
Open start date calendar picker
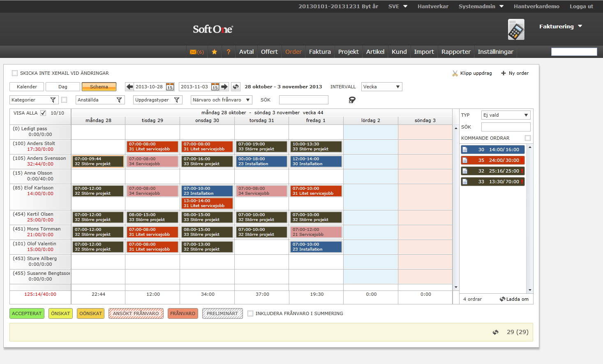tap(170, 87)
